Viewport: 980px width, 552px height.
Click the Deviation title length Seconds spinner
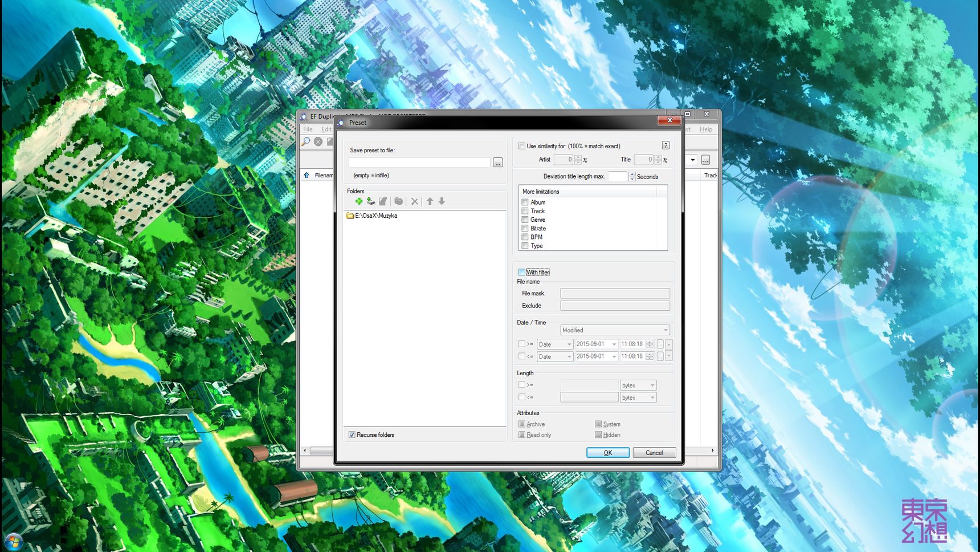(x=632, y=177)
